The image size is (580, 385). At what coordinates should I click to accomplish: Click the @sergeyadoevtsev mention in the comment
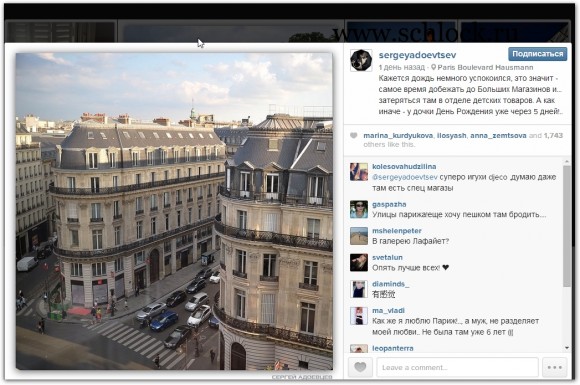[x=405, y=177]
